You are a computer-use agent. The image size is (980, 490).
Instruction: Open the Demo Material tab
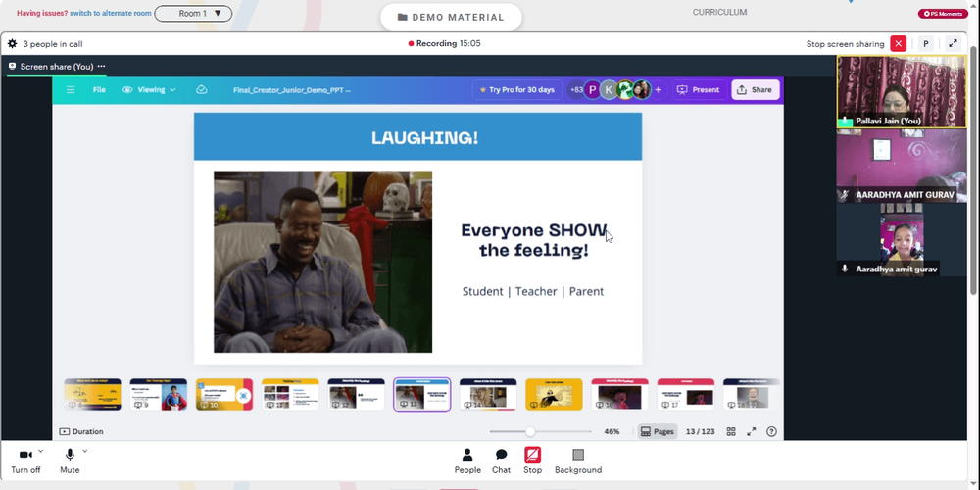[451, 17]
